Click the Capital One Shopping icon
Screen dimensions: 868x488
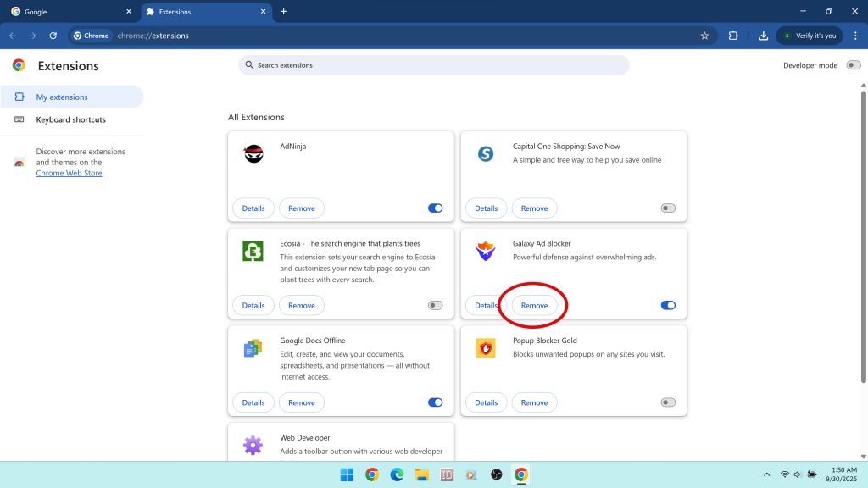point(486,154)
